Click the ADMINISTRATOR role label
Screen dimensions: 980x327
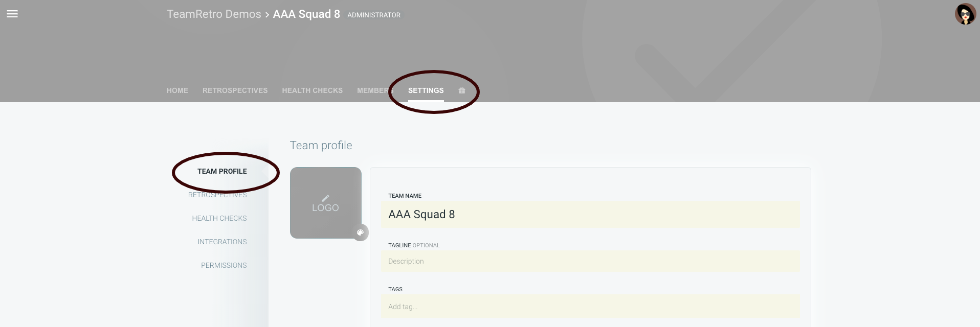point(374,15)
